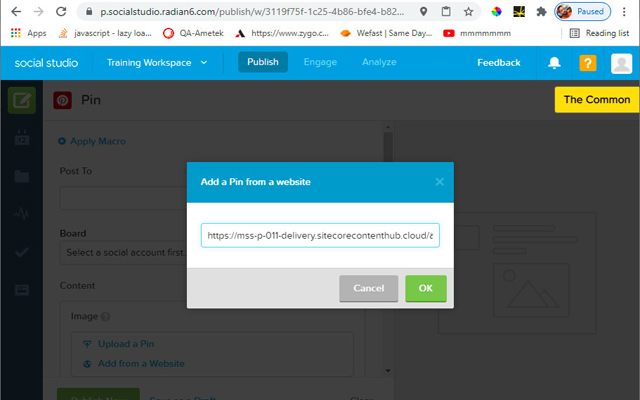This screenshot has height=400, width=640.
Task: Click the clipboard icon in address bar
Action: pyautogui.click(x=446, y=12)
